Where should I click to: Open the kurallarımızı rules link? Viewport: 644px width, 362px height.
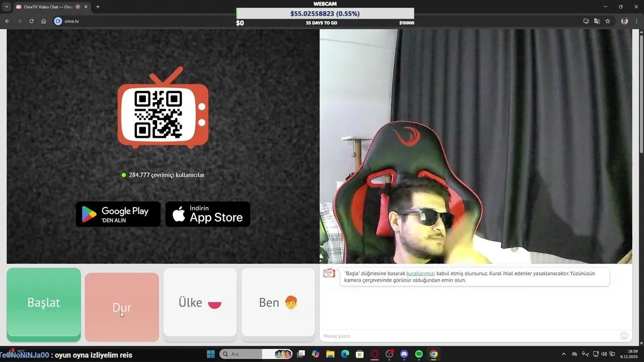(x=421, y=274)
